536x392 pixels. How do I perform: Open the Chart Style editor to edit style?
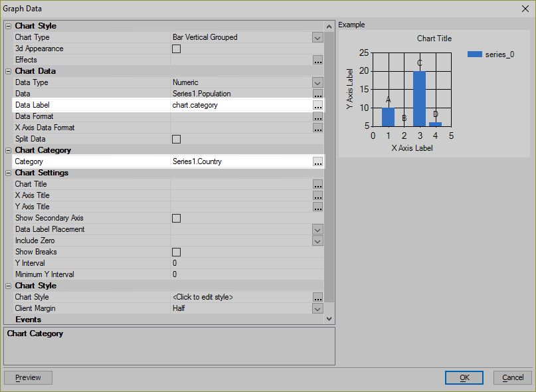pos(317,297)
